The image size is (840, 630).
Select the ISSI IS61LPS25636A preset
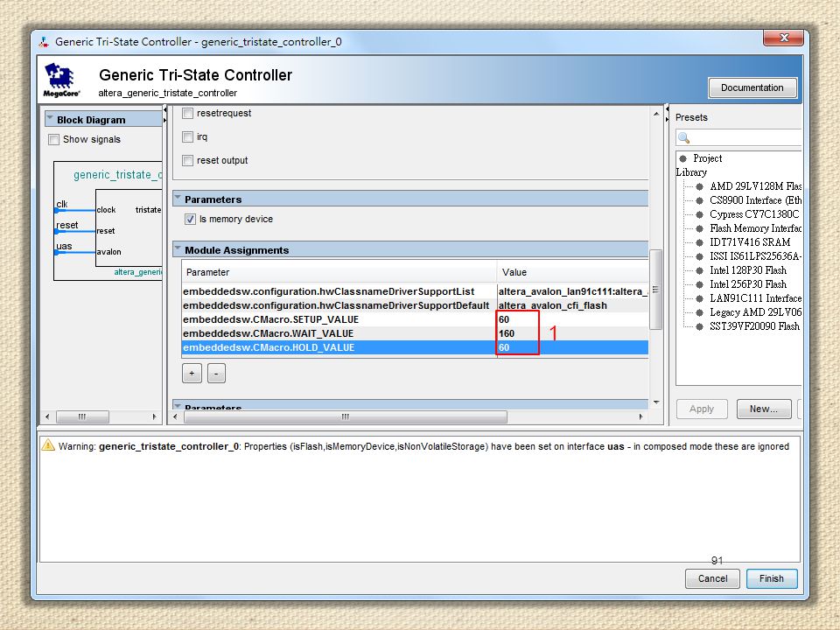click(755, 256)
